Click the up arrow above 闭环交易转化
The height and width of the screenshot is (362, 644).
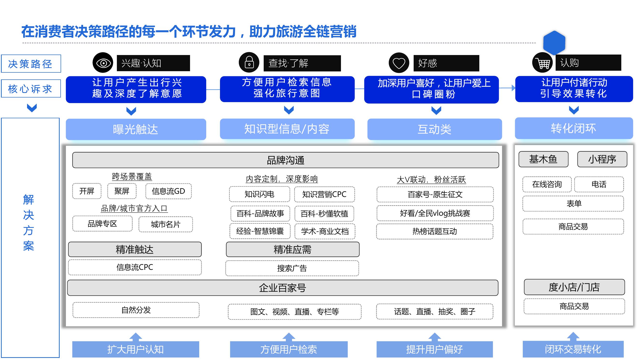click(x=573, y=336)
